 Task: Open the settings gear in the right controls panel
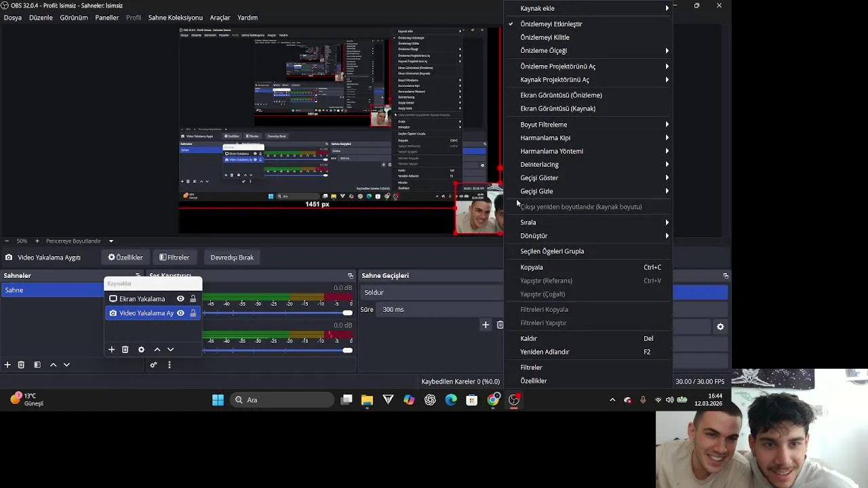click(x=720, y=327)
